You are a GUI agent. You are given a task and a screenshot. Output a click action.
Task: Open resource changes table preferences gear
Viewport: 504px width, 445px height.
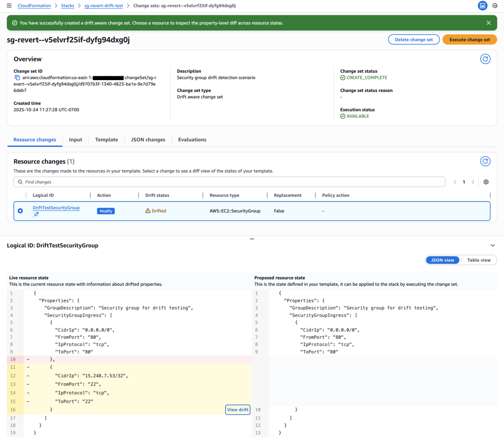486,182
